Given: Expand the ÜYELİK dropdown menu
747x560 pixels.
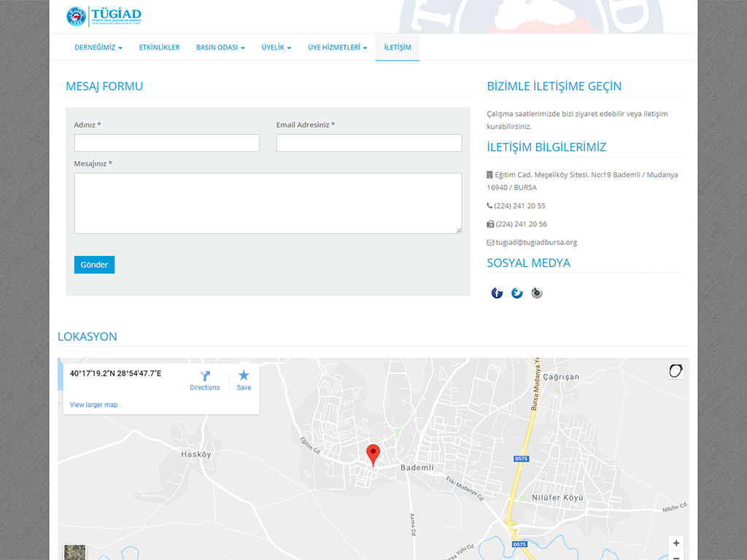Looking at the screenshot, I should (276, 47).
